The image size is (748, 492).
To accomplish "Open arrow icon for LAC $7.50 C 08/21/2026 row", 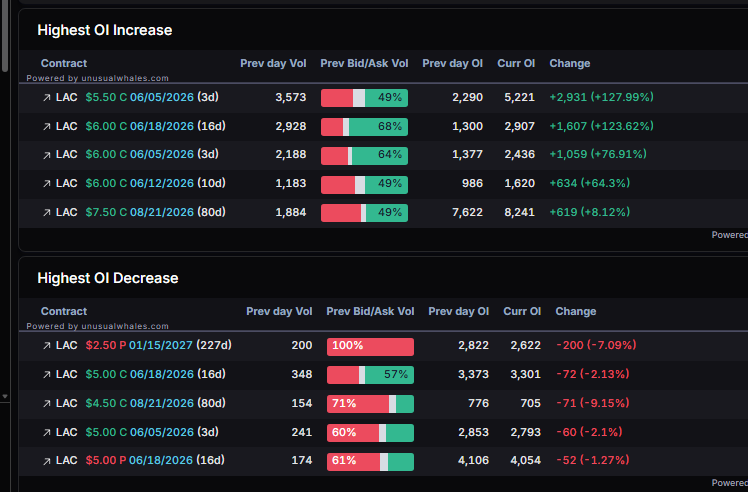I will pyautogui.click(x=47, y=213).
